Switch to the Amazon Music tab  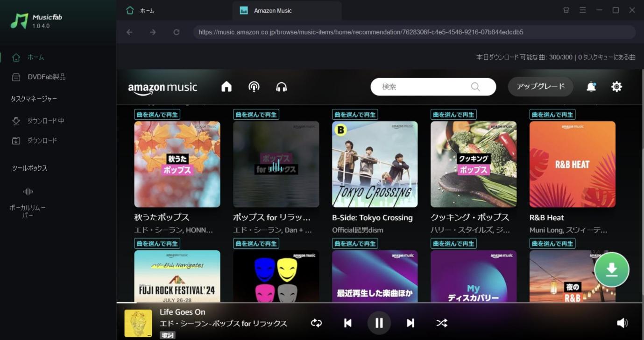tap(287, 10)
